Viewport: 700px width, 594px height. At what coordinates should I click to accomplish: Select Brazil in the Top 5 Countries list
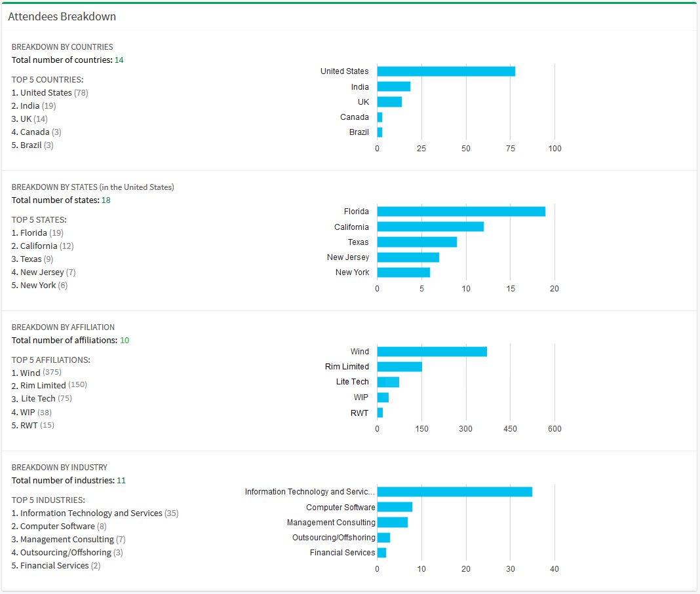31,145
